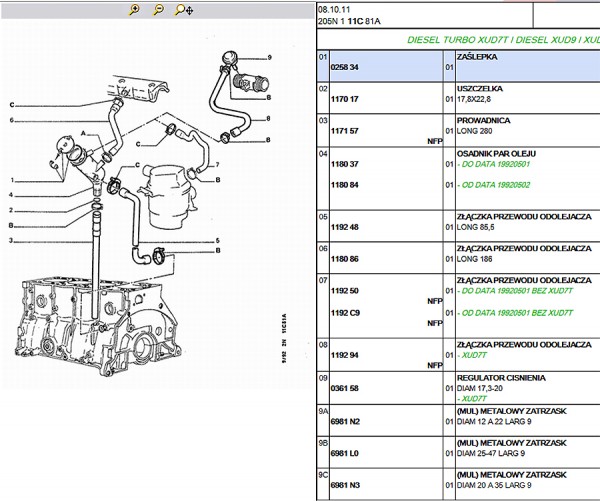
Task: Select callout number 7 on the diagram
Action: point(217,164)
